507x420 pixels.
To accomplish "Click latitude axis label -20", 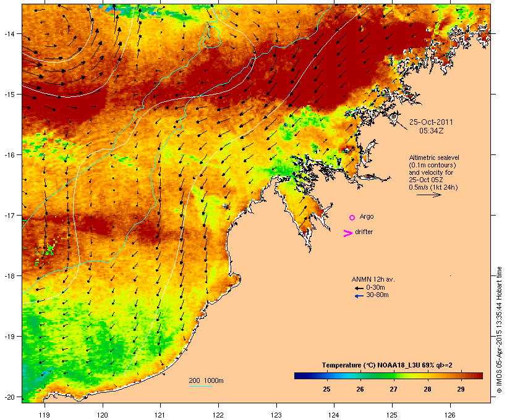I will (9, 397).
